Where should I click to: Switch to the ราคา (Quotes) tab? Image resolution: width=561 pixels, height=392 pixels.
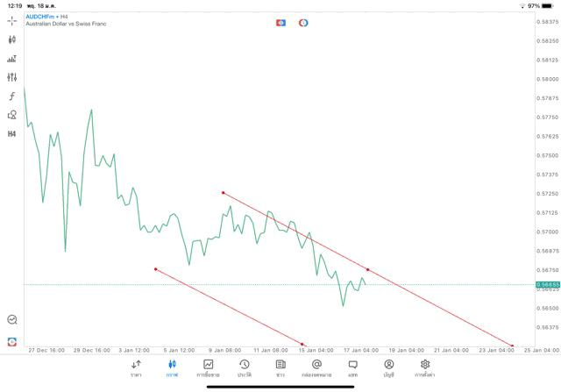136,367
